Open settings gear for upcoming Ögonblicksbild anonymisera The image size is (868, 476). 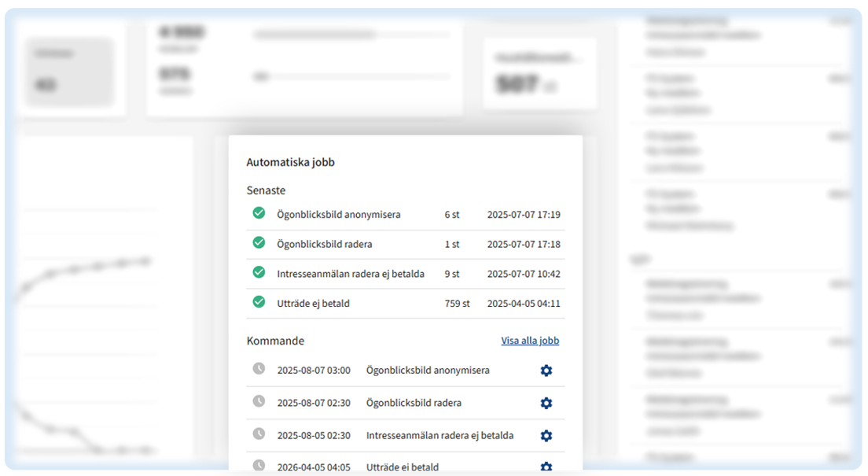point(546,371)
